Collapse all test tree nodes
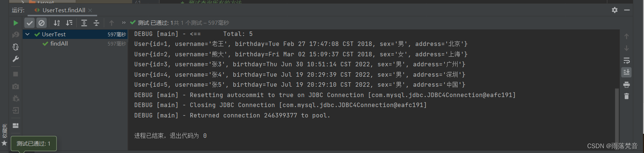644x153 pixels. tap(96, 23)
